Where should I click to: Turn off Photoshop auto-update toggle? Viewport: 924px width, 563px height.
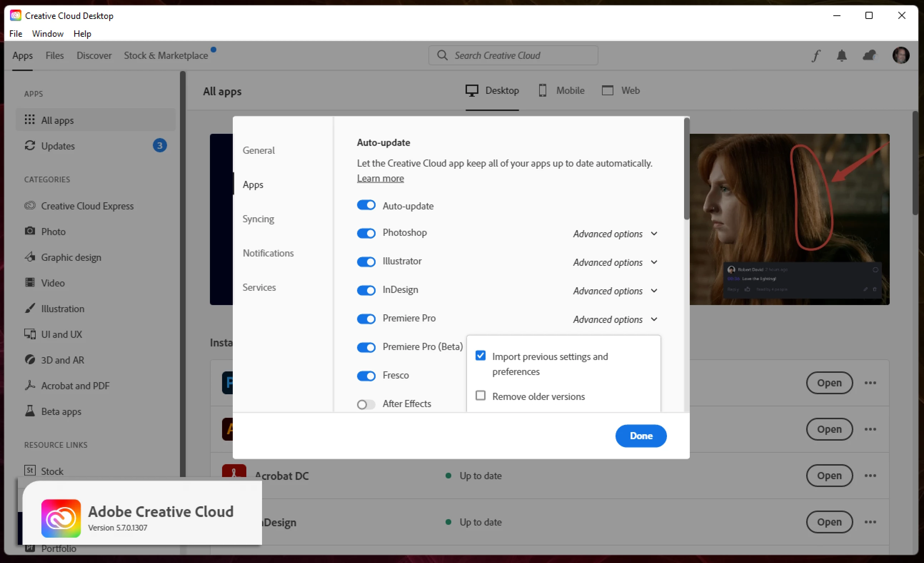(x=366, y=233)
